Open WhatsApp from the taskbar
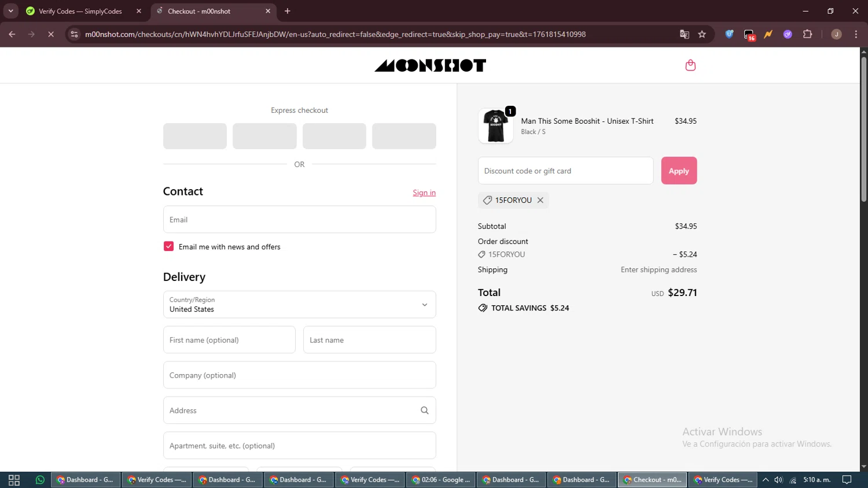Viewport: 868px width, 488px height. pyautogui.click(x=40, y=480)
